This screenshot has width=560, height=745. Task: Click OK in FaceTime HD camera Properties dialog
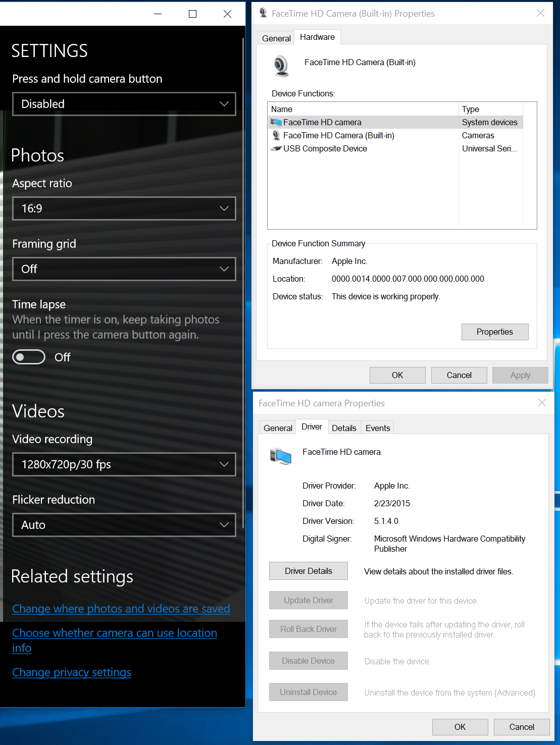460,727
